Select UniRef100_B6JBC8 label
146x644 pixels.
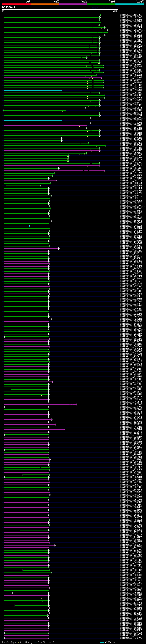131,221
